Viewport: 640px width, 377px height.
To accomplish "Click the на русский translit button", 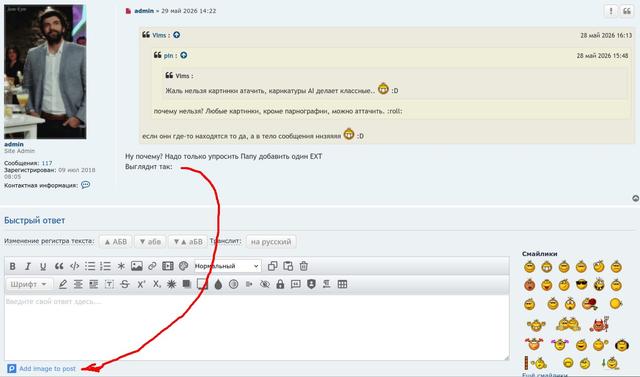I will [x=271, y=242].
